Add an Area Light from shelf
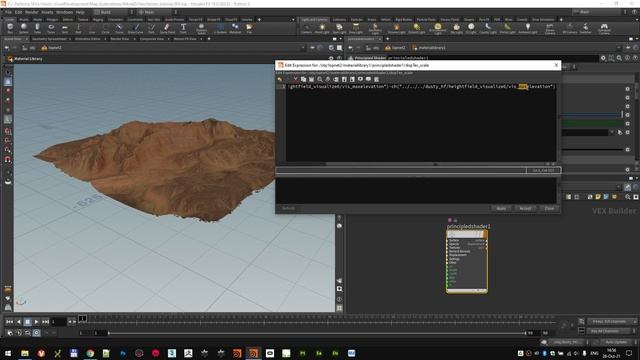This screenshot has height=360, width=640. [x=356, y=28]
